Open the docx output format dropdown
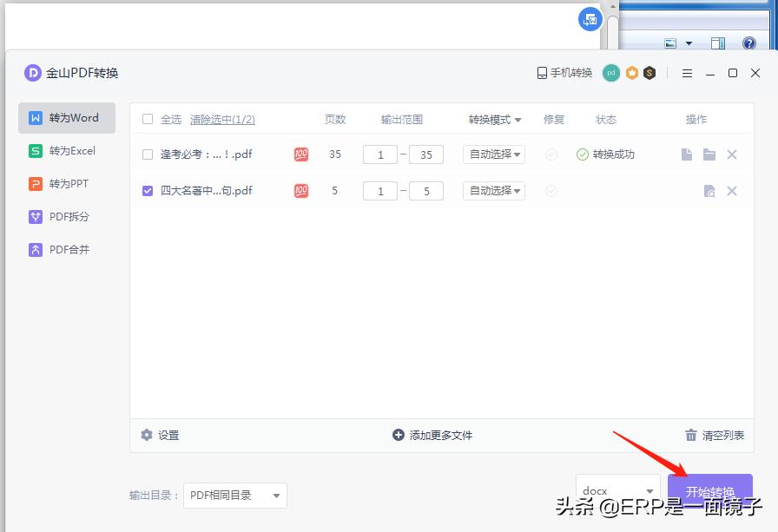778x532 pixels. click(616, 490)
